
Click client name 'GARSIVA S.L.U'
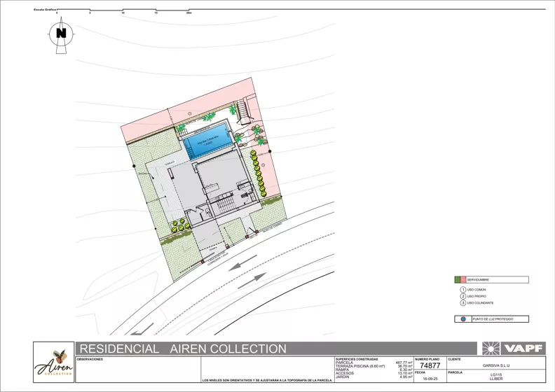click(496, 366)
